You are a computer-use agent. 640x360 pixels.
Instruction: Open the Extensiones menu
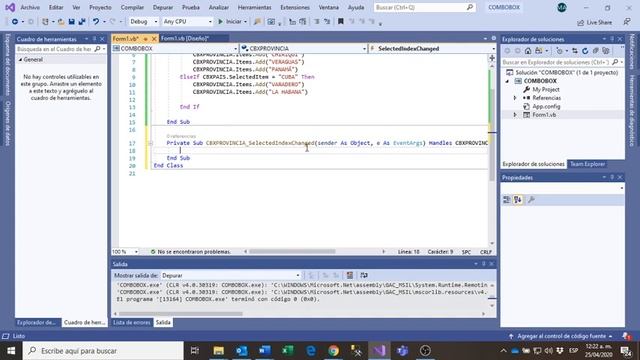(x=295, y=7)
